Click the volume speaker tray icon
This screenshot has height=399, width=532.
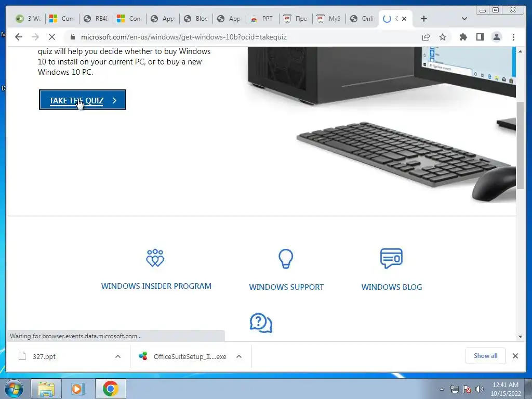click(480, 389)
